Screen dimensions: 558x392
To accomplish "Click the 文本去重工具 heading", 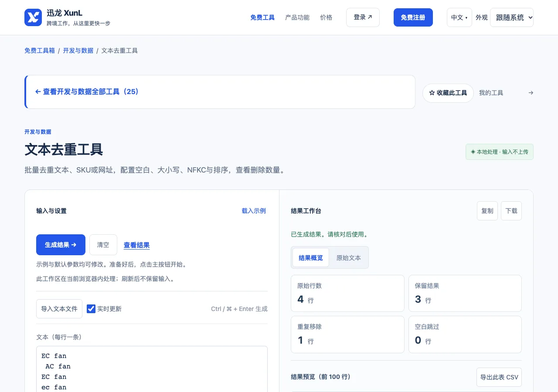I will [64, 149].
